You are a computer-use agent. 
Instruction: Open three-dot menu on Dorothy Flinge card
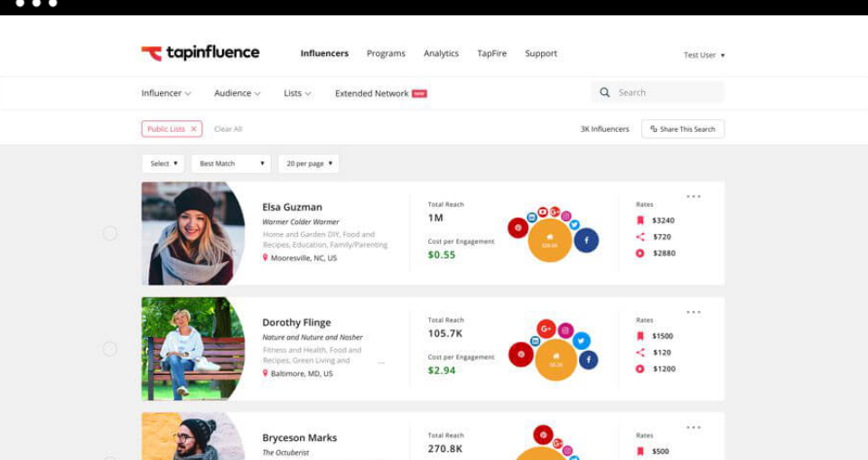pos(694,312)
